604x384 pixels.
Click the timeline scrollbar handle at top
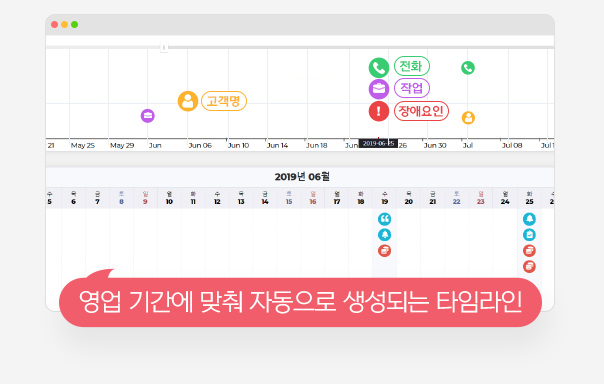pyautogui.click(x=164, y=47)
